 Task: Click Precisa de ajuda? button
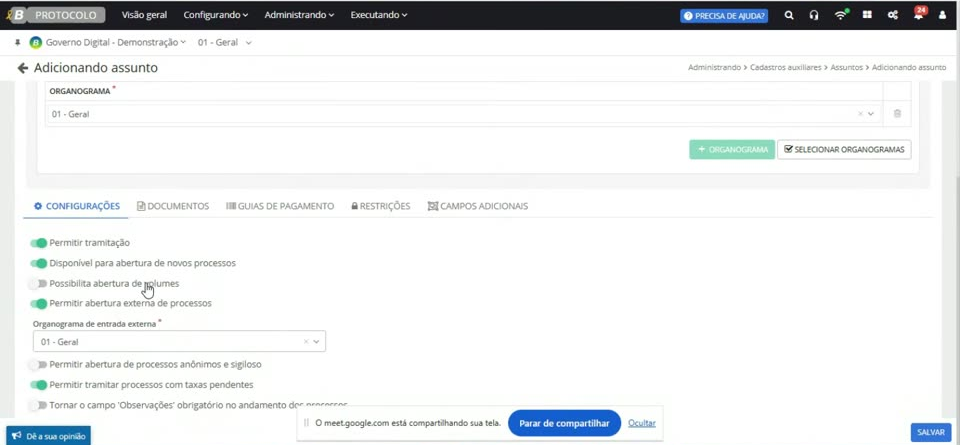pyautogui.click(x=724, y=16)
